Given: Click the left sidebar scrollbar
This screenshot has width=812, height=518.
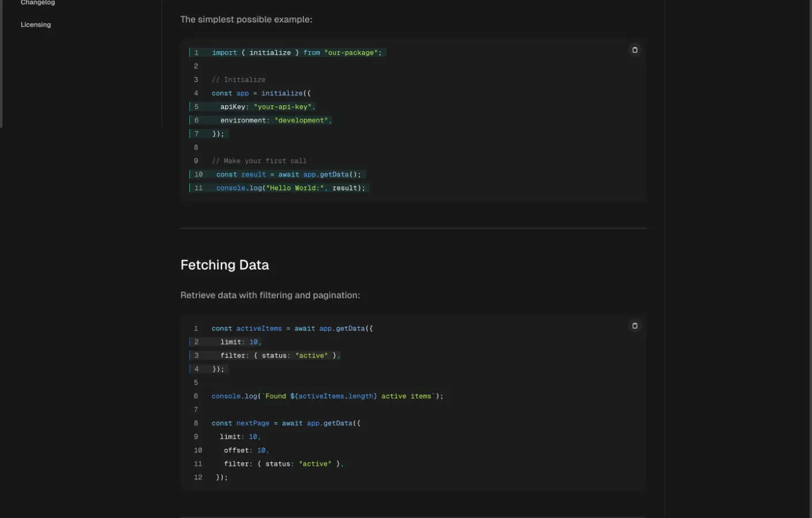Looking at the screenshot, I should tap(1, 63).
